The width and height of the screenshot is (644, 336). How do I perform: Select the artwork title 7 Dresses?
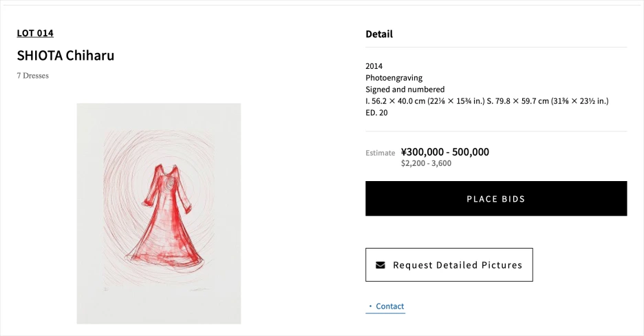click(x=33, y=76)
